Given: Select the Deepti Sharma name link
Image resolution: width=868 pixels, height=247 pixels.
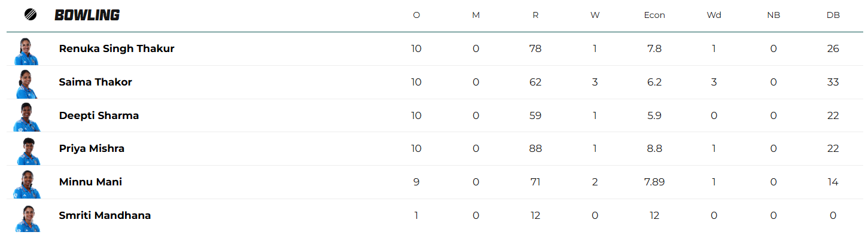Looking at the screenshot, I should (99, 115).
